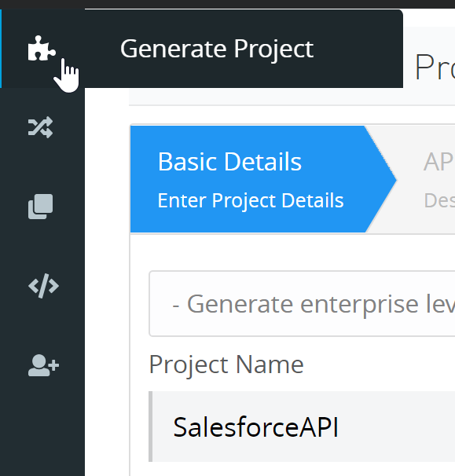The height and width of the screenshot is (476, 455).
Task: Click the puzzle piece Generate Project icon
Action: pyautogui.click(x=42, y=48)
